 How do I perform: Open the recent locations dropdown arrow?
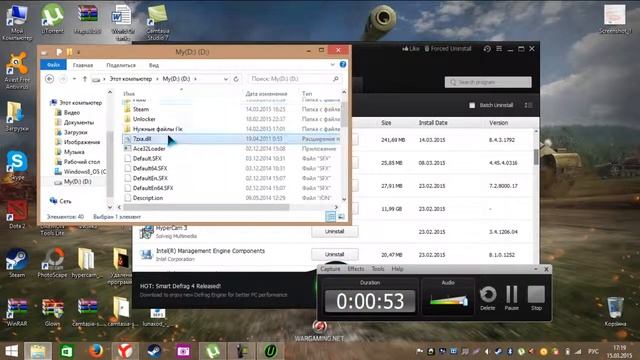coord(74,79)
